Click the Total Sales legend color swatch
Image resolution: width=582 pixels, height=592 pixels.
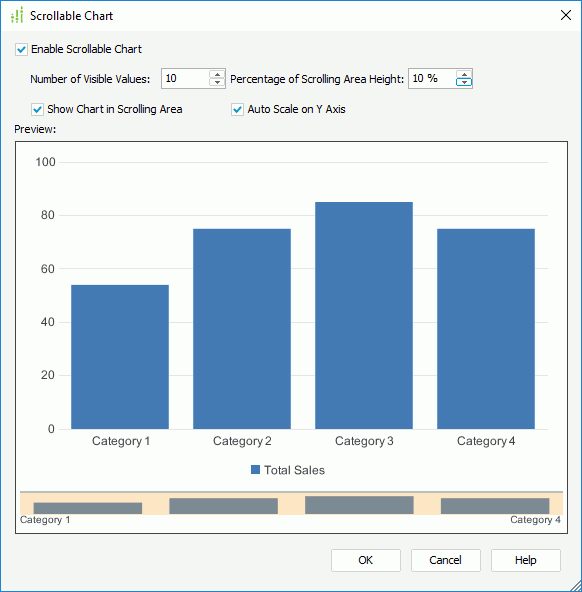point(256,470)
